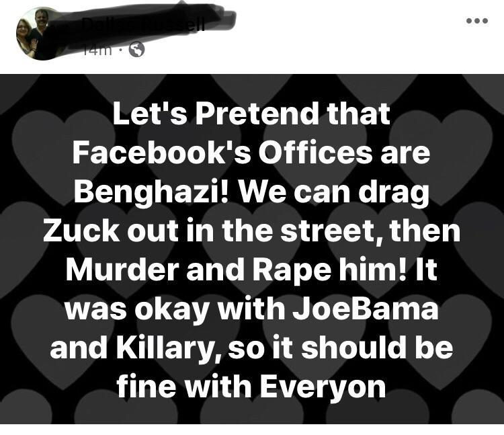Click the text line "Let's Pretend that"
504x435 pixels.
[252, 113]
